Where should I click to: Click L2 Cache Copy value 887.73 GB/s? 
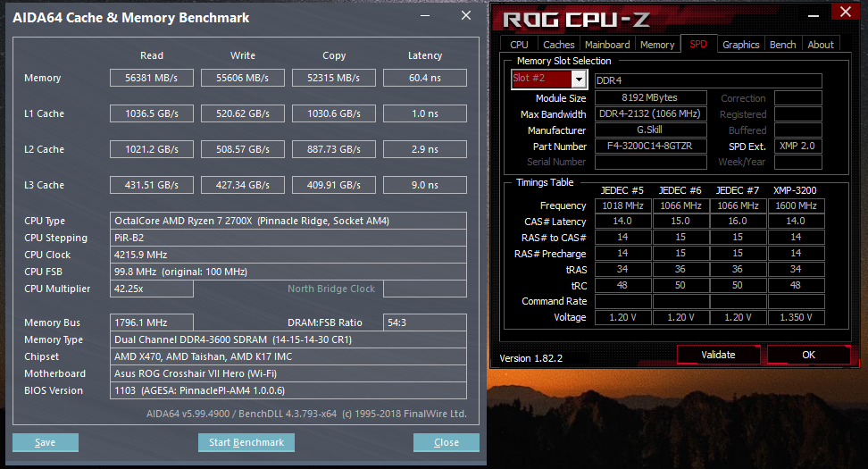pyautogui.click(x=334, y=149)
